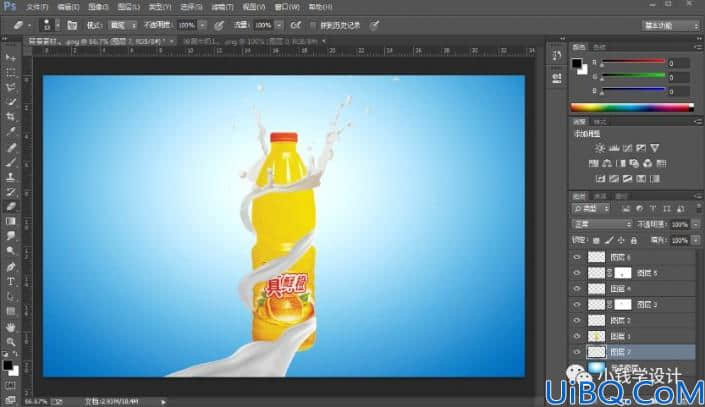Select the Rectangular Marquee tool
705x407 pixels.
[10, 72]
